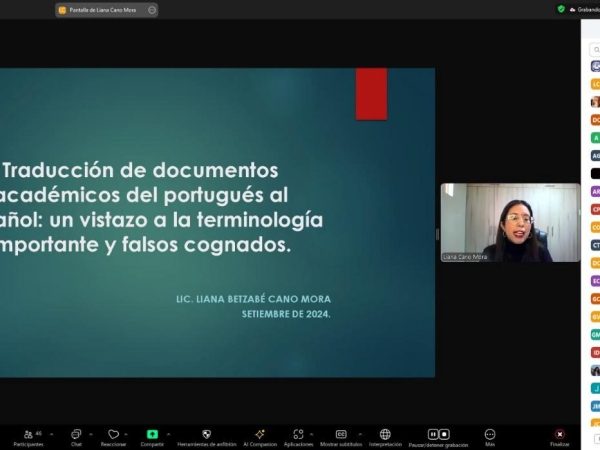The width and height of the screenshot is (600, 450).
Task: Click the Reaccionar heart icon
Action: [x=113, y=434]
